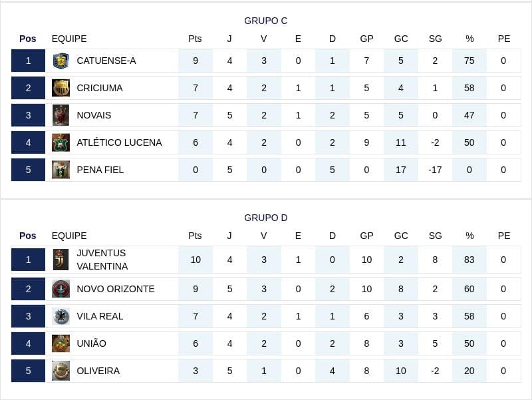Click position 1 badge in Grupo C
Viewport: 532px width, 416px height.
click(x=28, y=61)
